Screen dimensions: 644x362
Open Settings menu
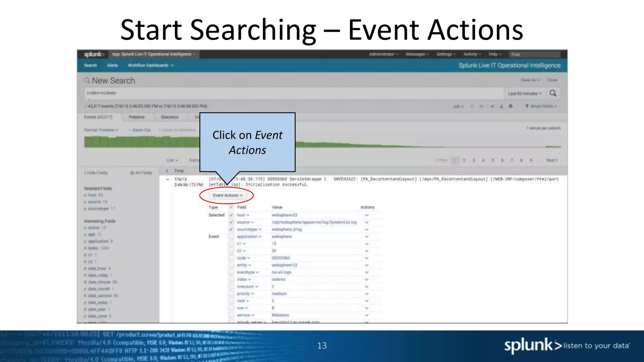point(446,54)
